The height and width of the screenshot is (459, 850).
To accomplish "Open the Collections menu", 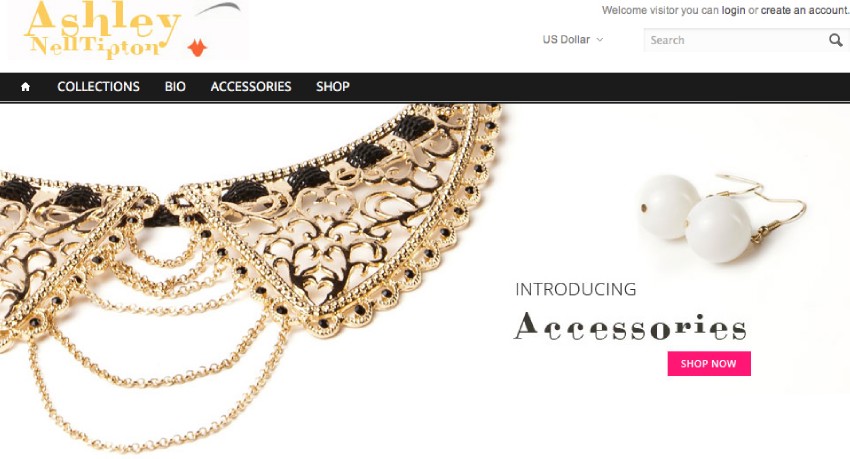I will [x=98, y=87].
